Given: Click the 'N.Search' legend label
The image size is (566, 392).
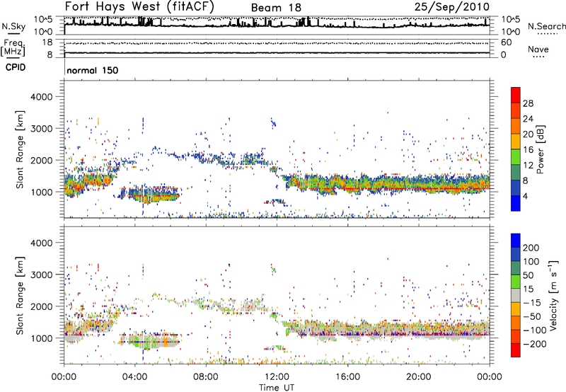Looking at the screenshot, I should coord(547,26).
